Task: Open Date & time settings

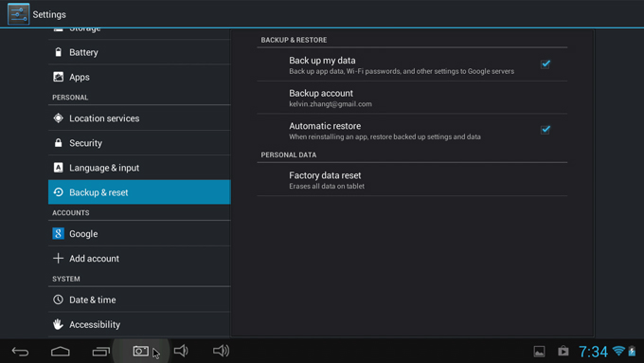Action: click(x=139, y=299)
